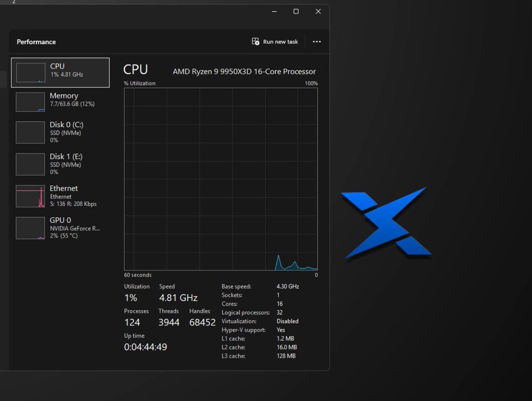Click the 1% utilization value
The height and width of the screenshot is (401, 532).
(x=131, y=298)
